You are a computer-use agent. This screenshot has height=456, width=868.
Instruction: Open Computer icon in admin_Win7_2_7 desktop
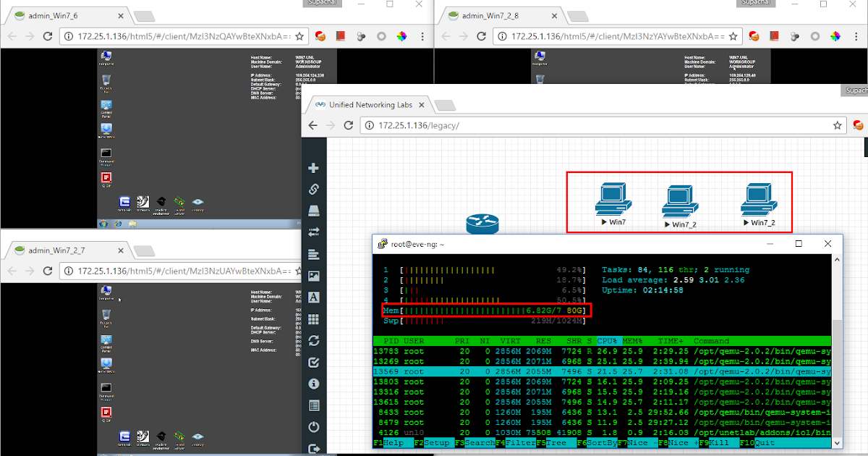[106, 292]
